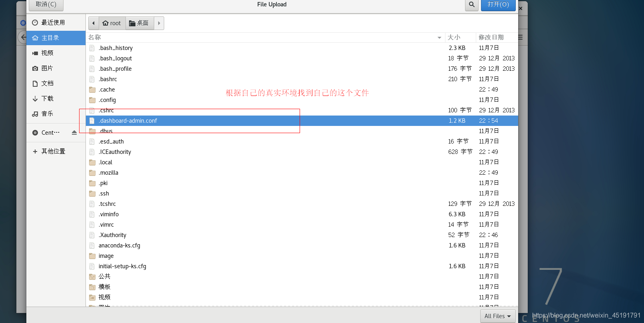The height and width of the screenshot is (323, 644).
Task: Click the eject icon next to Cent…
Action: [x=74, y=132]
